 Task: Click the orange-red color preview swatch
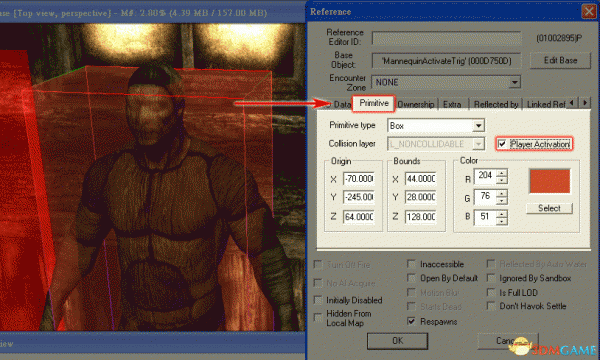coord(550,181)
